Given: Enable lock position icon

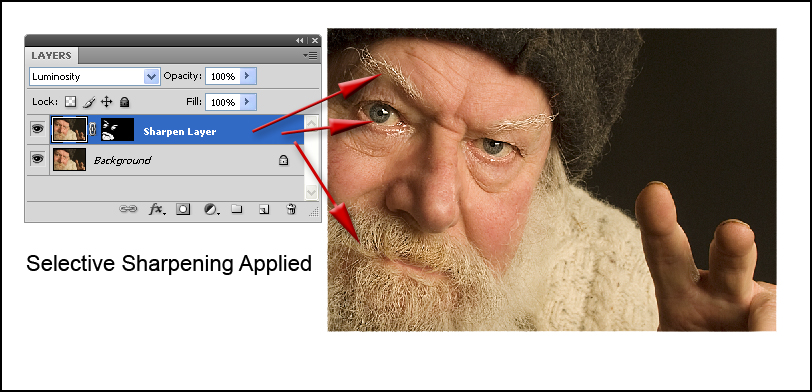Looking at the screenshot, I should [106, 102].
